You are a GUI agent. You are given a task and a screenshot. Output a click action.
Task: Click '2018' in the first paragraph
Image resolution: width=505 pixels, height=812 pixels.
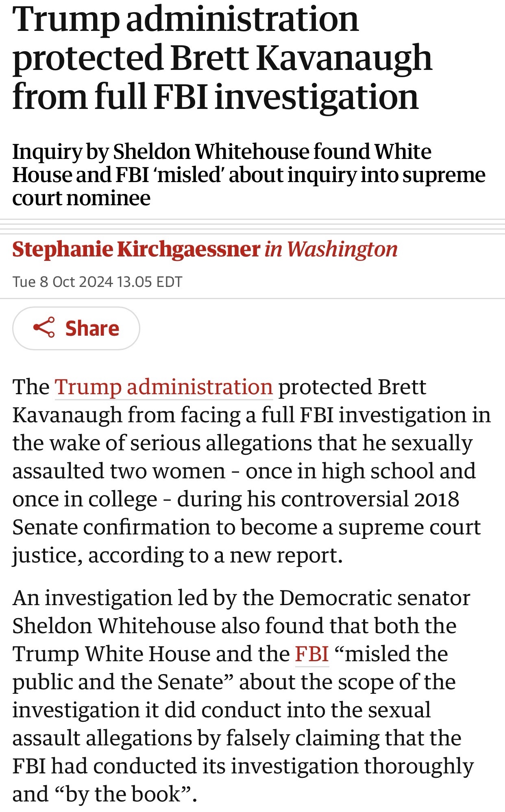(x=436, y=499)
